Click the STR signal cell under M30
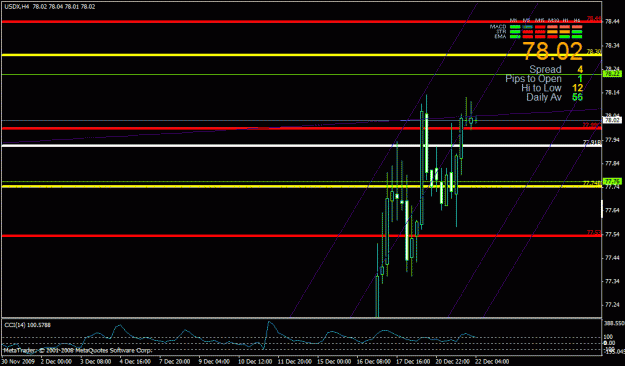 tap(552, 31)
